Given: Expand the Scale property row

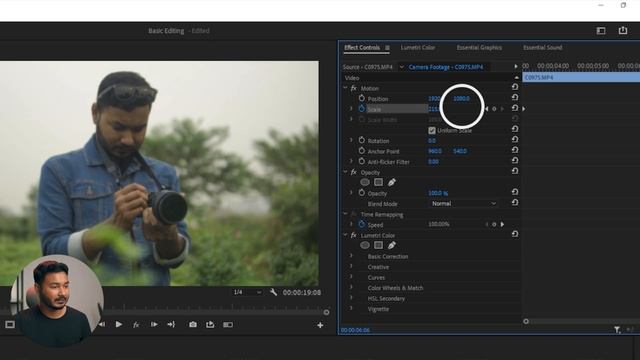Looking at the screenshot, I should pos(351,109).
